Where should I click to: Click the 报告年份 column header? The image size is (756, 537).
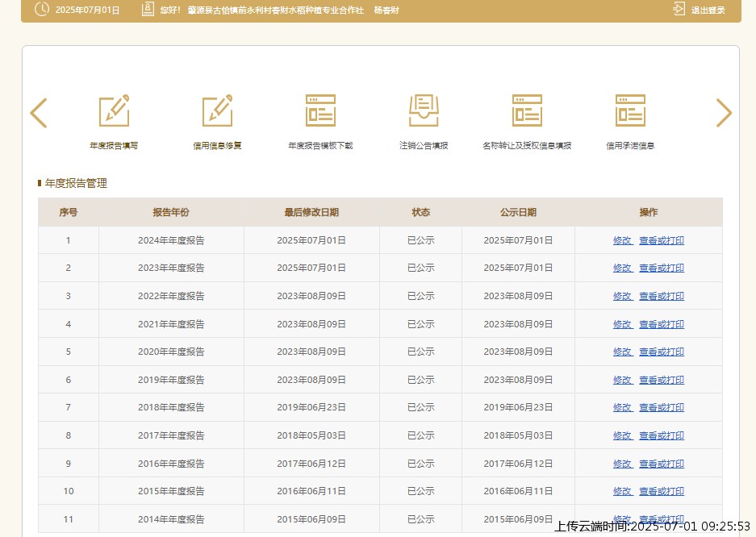pos(171,212)
